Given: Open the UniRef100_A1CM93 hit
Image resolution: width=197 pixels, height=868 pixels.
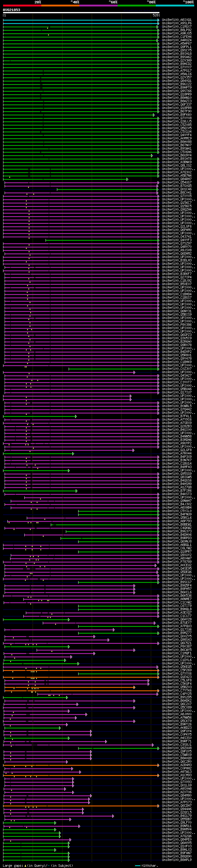Looking at the screenshot, I should coord(176,775).
